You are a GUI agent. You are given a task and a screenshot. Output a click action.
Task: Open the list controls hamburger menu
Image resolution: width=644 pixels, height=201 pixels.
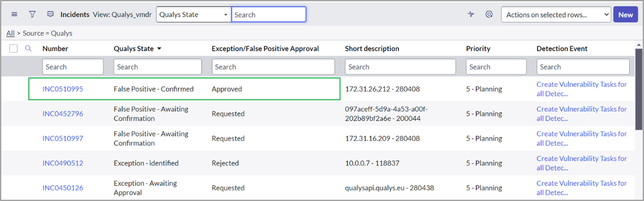[x=14, y=14]
